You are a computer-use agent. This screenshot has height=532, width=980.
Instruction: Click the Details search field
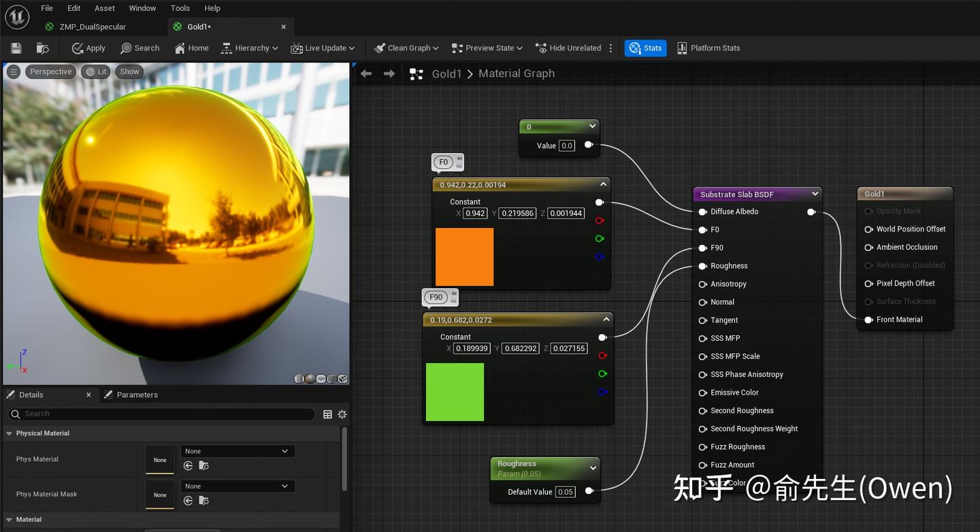(x=163, y=414)
